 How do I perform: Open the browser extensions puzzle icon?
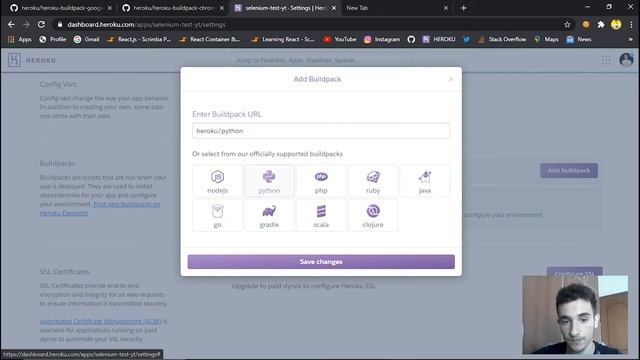[600, 24]
